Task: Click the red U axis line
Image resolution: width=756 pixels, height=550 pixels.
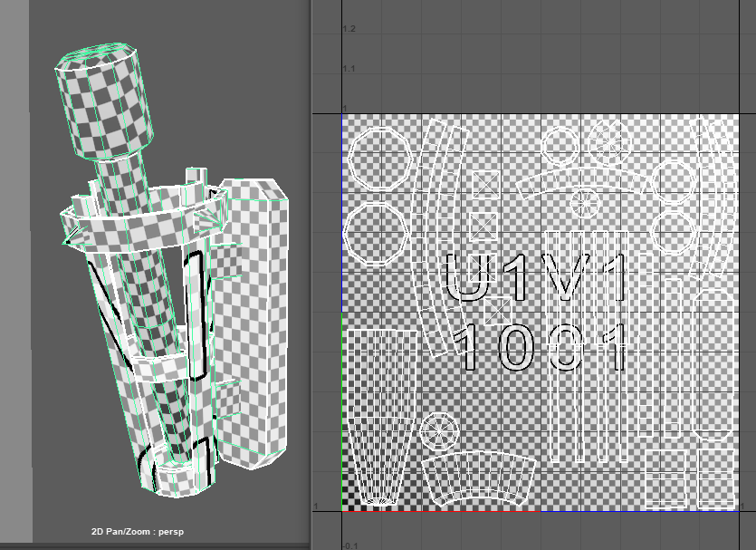Action: tap(441, 512)
